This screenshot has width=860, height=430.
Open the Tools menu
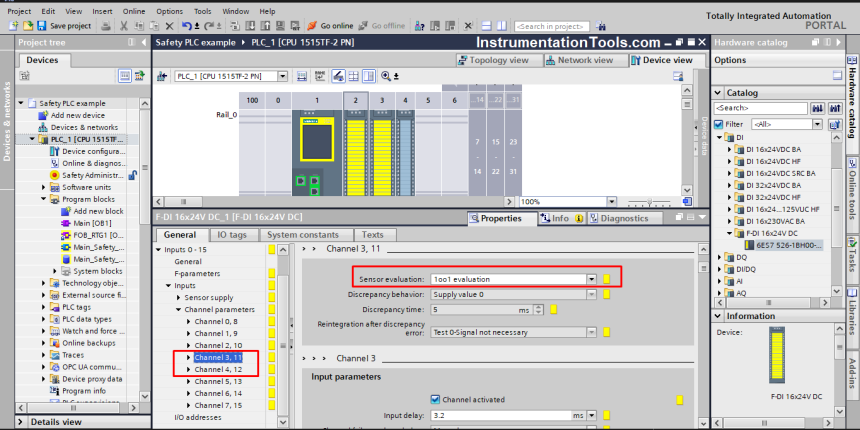pos(202,11)
